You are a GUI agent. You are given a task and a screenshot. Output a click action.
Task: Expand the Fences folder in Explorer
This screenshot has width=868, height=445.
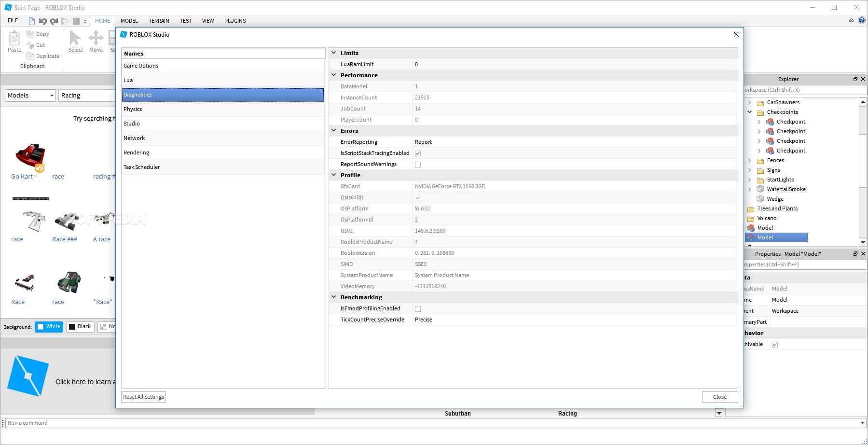click(750, 160)
